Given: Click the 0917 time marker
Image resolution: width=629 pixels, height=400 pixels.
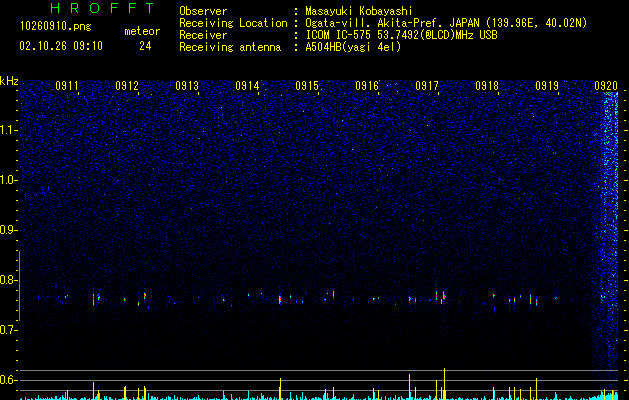Looking at the screenshot, I should click(x=427, y=86).
